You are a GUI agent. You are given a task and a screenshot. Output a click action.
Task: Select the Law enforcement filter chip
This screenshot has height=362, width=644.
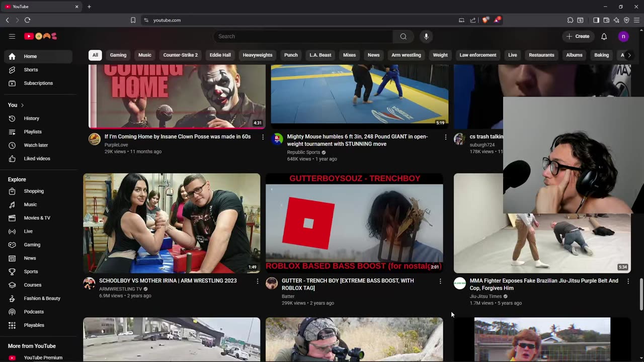(478, 55)
